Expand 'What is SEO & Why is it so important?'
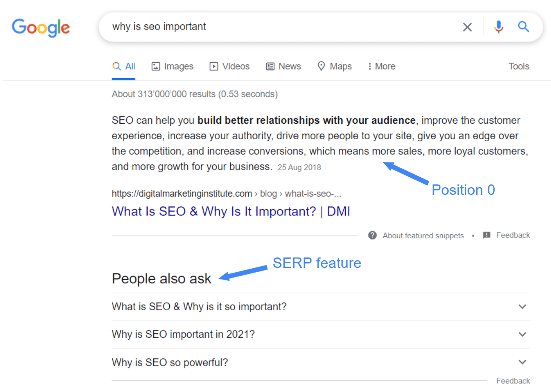 321,307
